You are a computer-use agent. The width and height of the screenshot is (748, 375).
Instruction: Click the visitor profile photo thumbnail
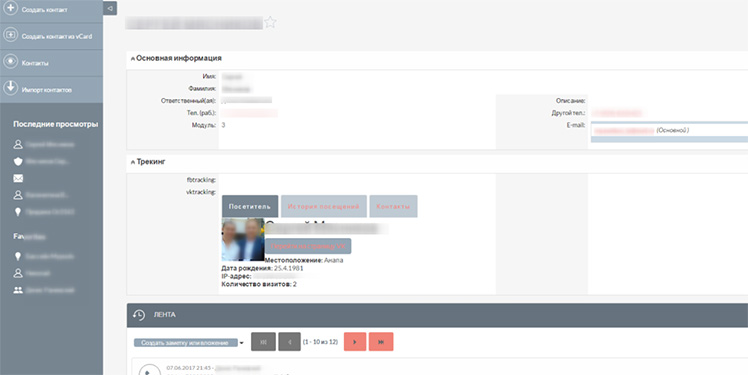(x=243, y=240)
